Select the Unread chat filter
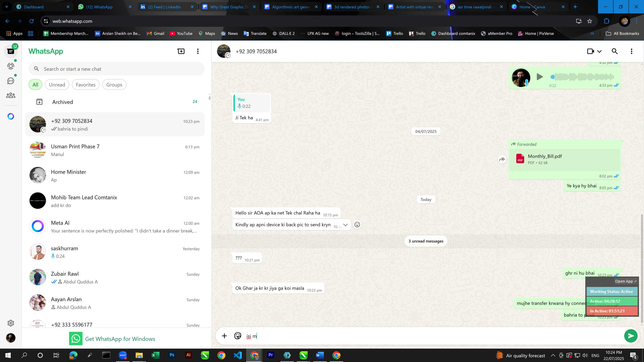This screenshot has width=644, height=362. pyautogui.click(x=57, y=85)
